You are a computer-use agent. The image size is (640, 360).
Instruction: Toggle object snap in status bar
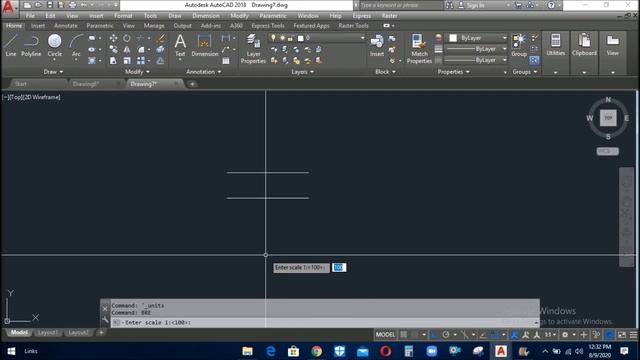point(495,335)
